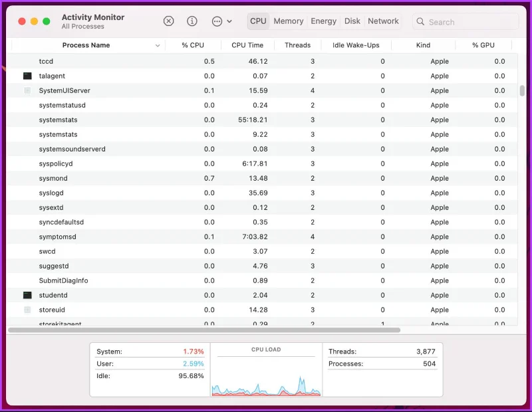Switch to the Memory tab
Viewport: 532px width, 412px height.
coord(289,21)
